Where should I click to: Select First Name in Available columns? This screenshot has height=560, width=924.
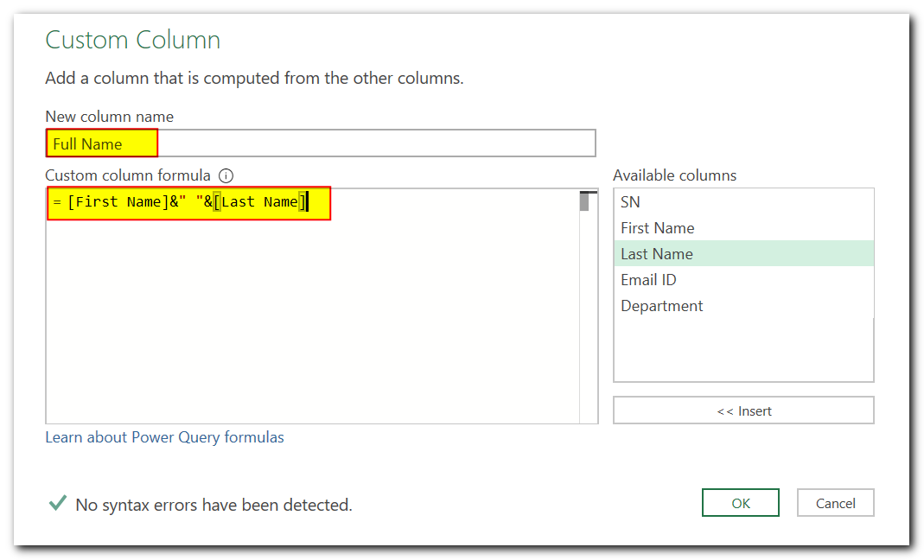(x=743, y=228)
